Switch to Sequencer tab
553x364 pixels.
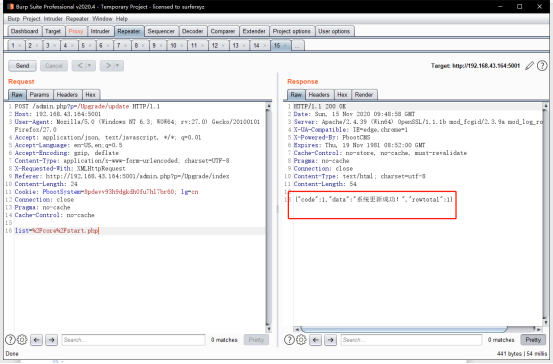pos(161,31)
